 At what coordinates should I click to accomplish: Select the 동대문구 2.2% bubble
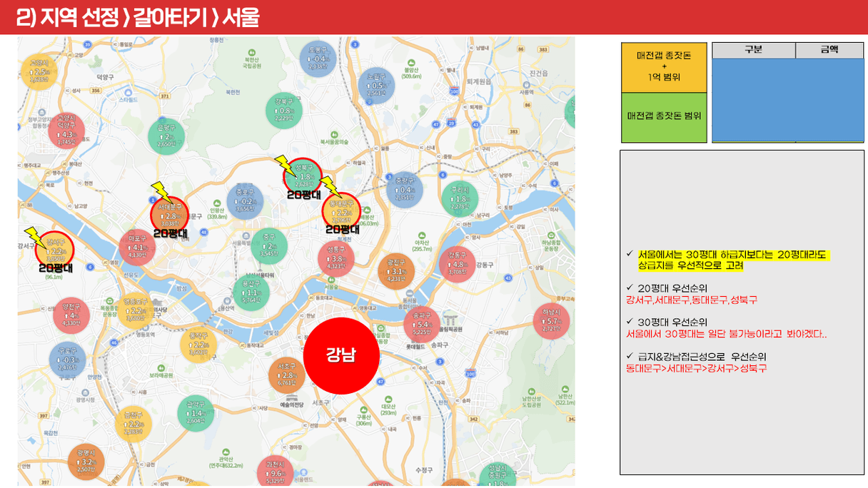tap(342, 210)
